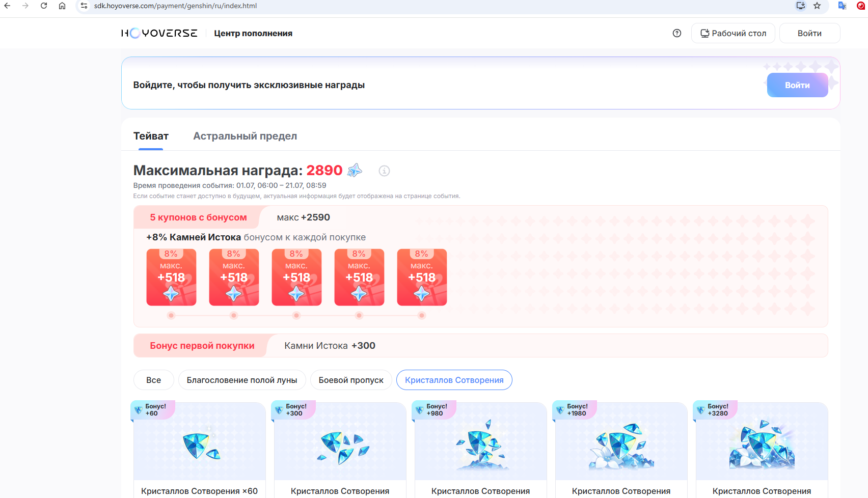868x498 pixels.
Task: Select the fifth 8% coupon card
Action: [422, 278]
